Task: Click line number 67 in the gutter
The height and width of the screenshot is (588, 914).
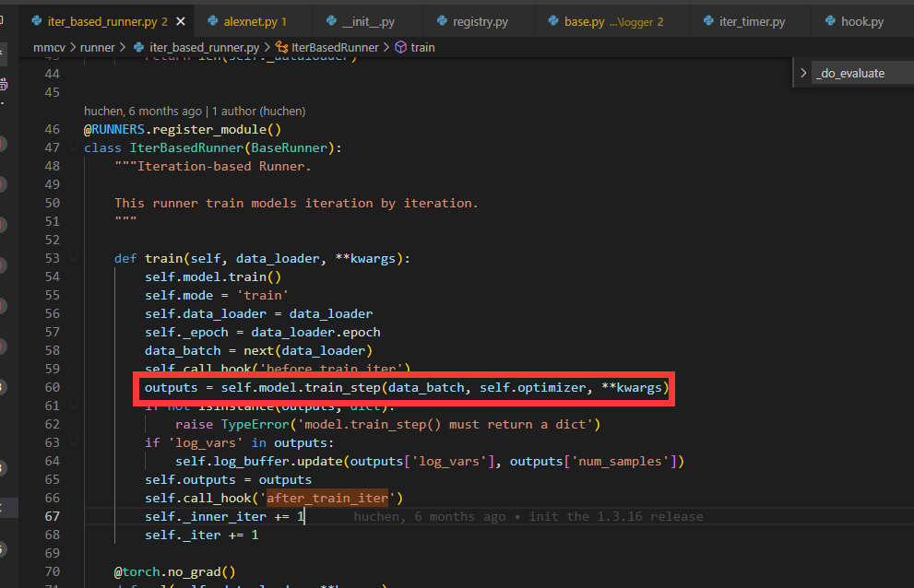Action: pyautogui.click(x=52, y=516)
